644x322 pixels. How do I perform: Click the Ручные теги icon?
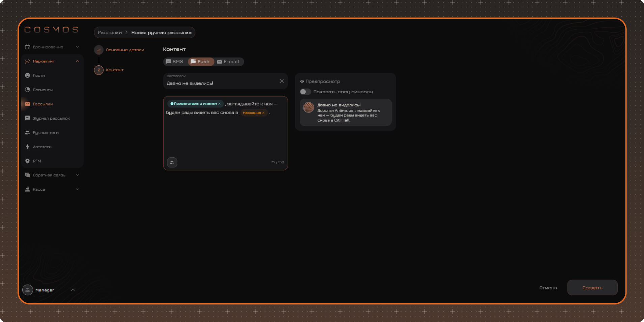point(27,133)
